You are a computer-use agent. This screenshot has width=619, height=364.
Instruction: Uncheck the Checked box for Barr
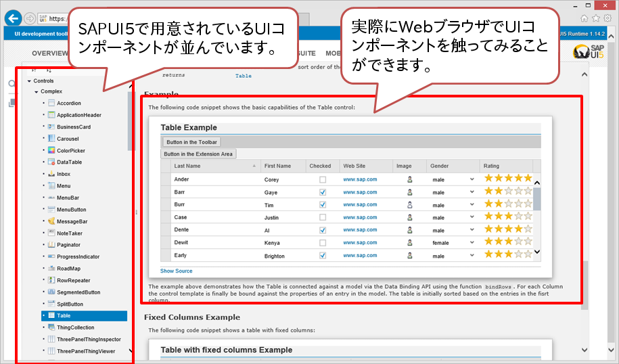[323, 192]
